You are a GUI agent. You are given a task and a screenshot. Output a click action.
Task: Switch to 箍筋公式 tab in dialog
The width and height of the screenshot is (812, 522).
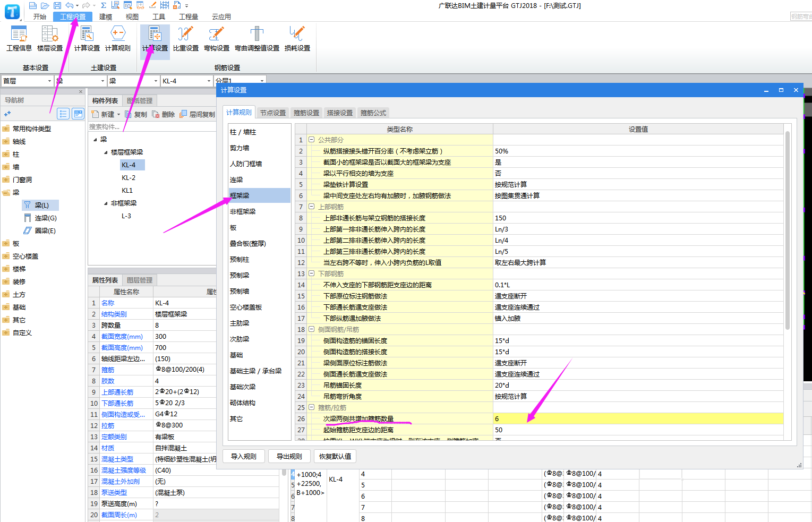pyautogui.click(x=373, y=113)
